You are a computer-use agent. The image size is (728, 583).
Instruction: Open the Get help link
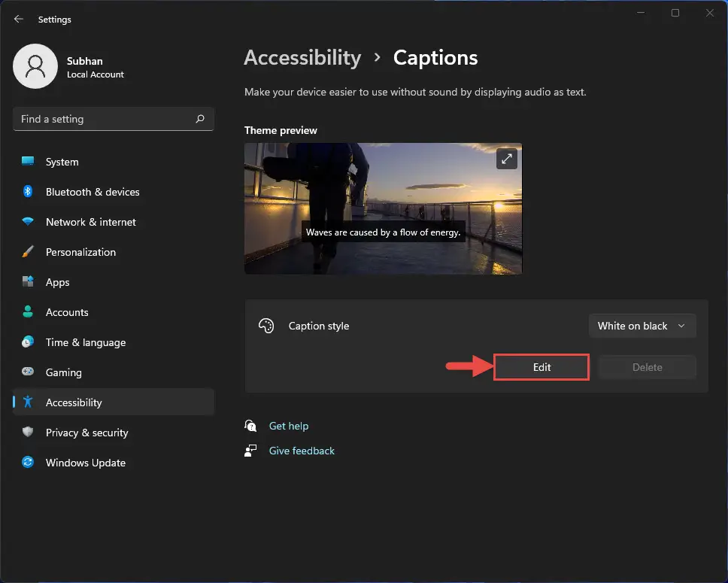[289, 426]
